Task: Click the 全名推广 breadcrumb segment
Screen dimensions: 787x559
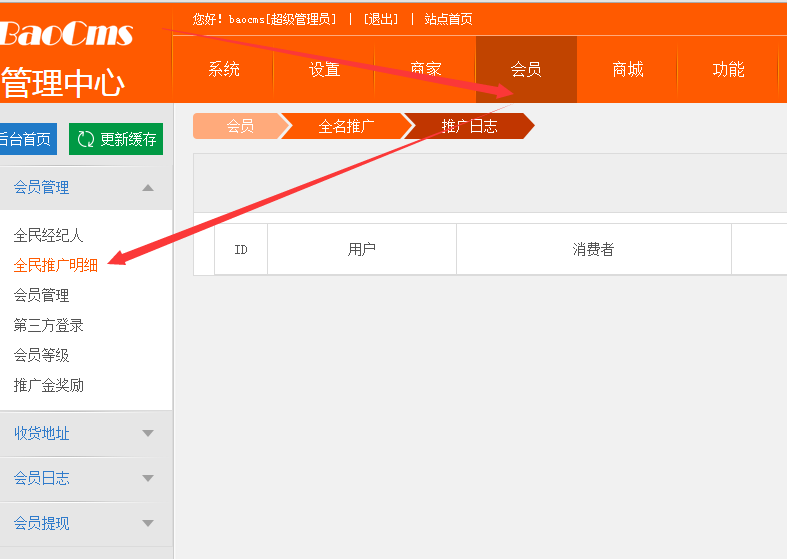Action: tap(346, 126)
